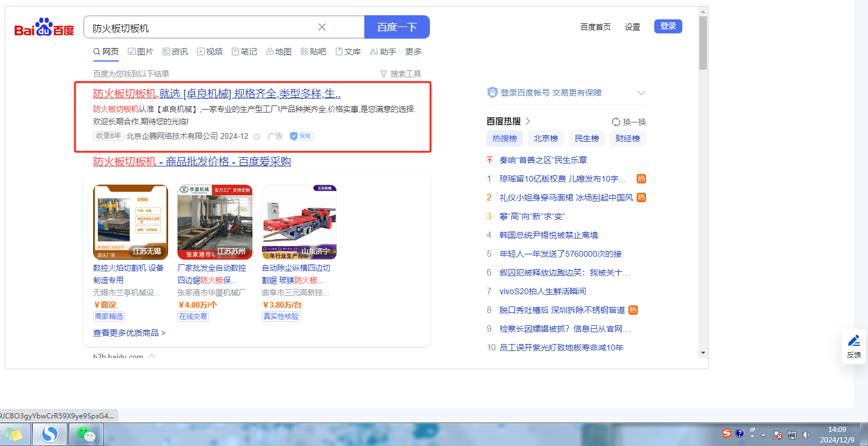868x446 pixels.
Task: Open the 卓良机械 ad result title
Action: click(217, 94)
